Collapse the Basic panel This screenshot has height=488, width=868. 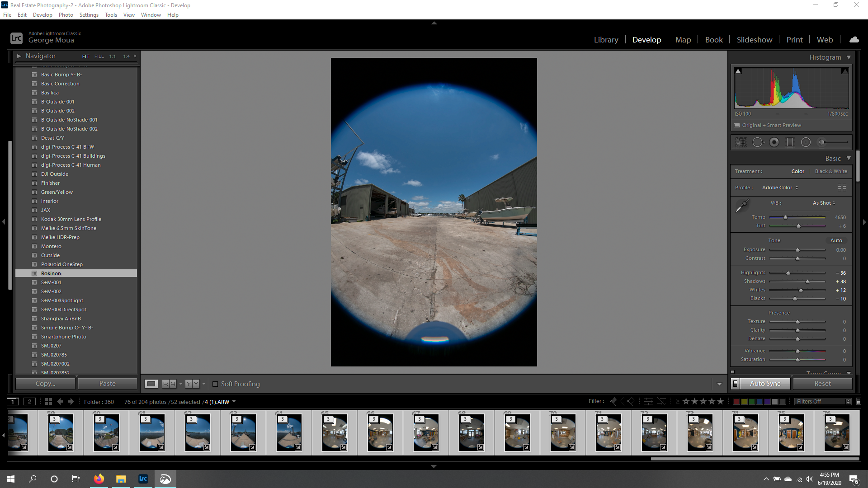click(x=849, y=159)
